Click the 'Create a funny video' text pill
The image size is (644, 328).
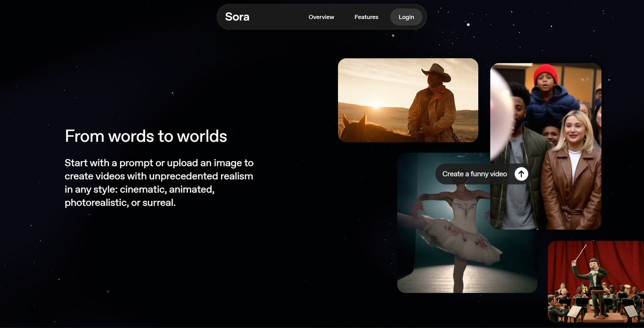pyautogui.click(x=474, y=173)
